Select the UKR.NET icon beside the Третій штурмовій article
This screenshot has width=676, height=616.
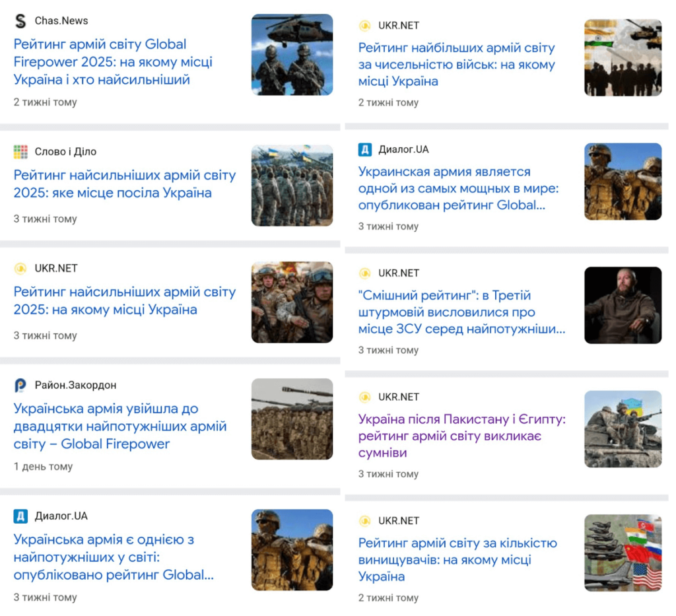pyautogui.click(x=364, y=273)
